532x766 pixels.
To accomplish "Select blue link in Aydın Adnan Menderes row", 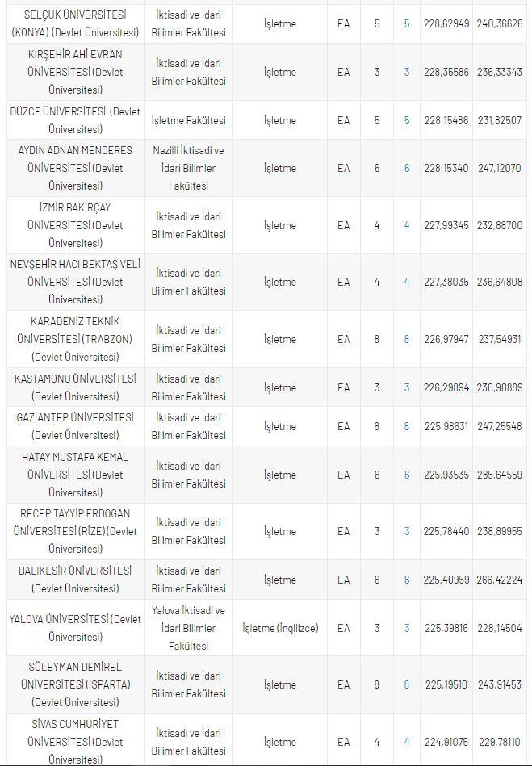I will coord(407,168).
